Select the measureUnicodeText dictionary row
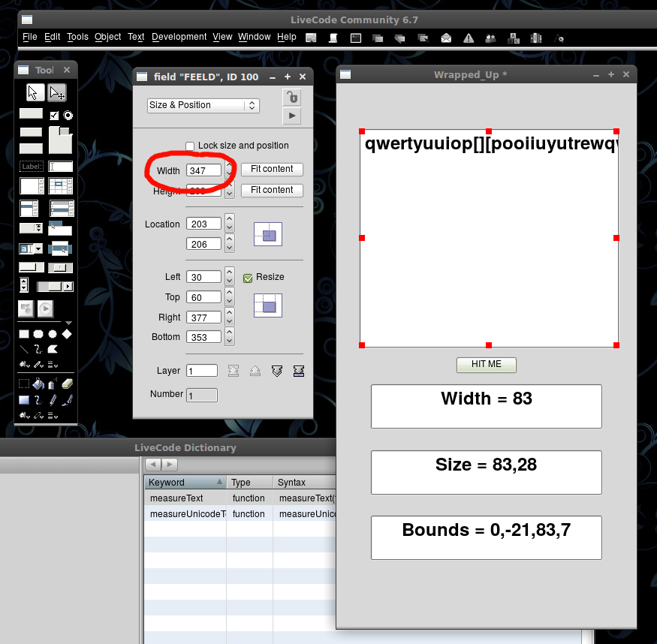 click(240, 514)
